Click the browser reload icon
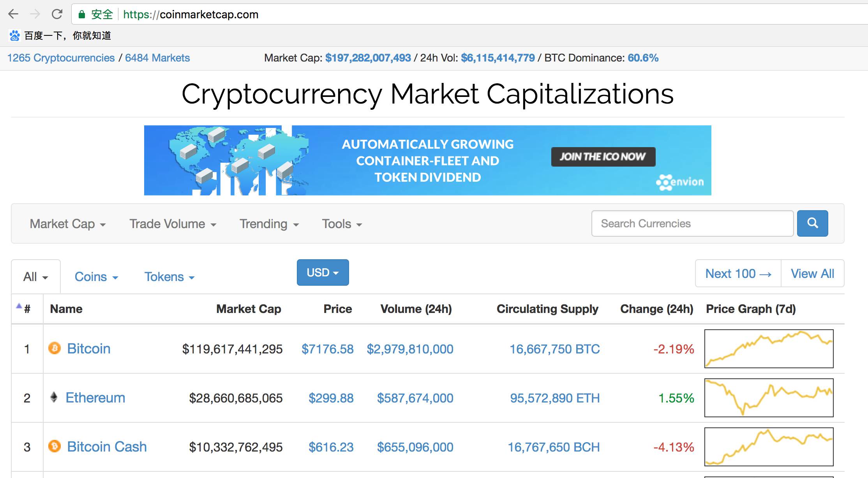Viewport: 868px width, 478px height. [x=57, y=14]
